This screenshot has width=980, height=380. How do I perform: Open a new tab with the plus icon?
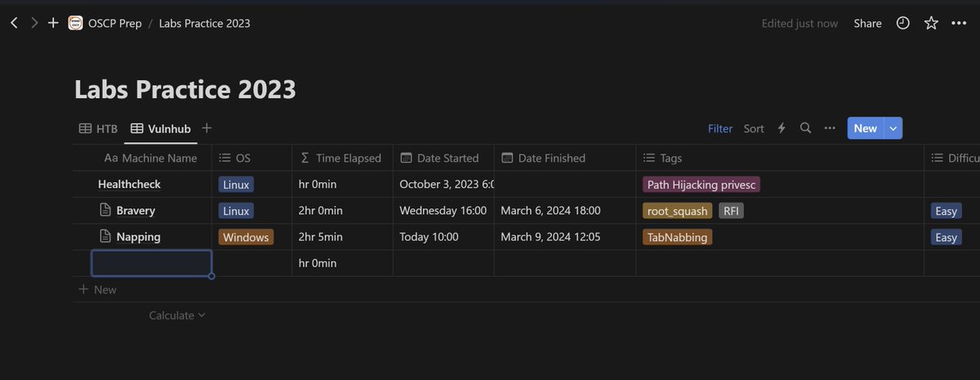tap(53, 23)
